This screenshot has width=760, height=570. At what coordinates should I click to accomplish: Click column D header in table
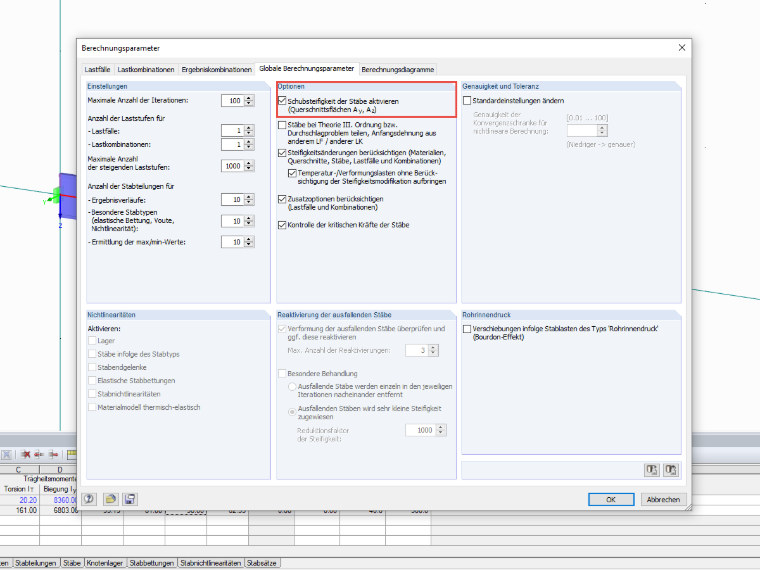tap(59, 469)
